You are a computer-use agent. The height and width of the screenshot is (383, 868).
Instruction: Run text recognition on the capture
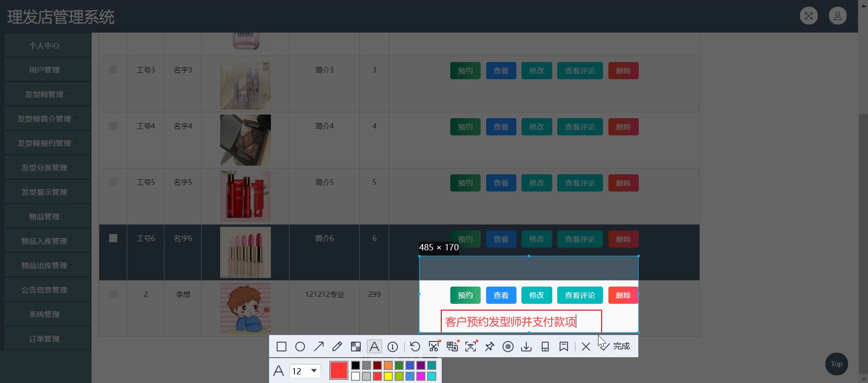click(471, 347)
